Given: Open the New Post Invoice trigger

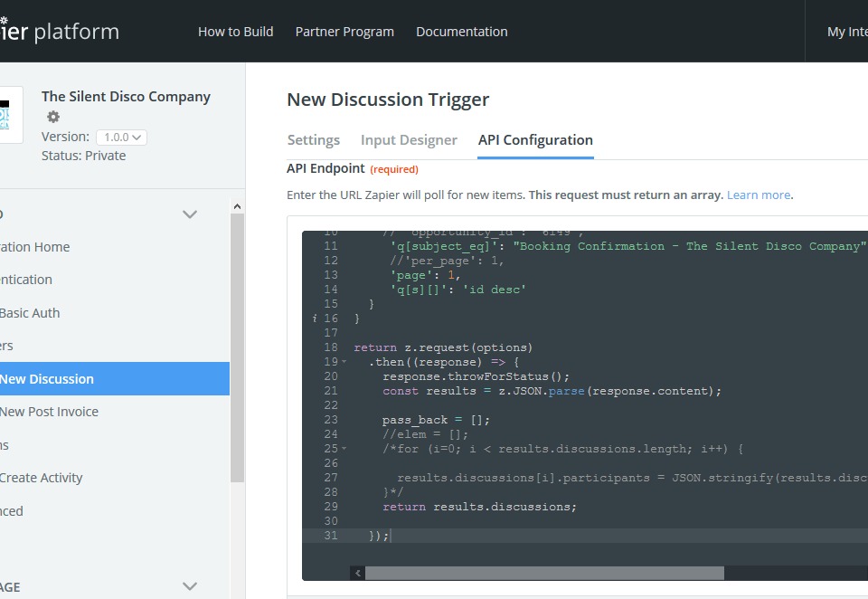Looking at the screenshot, I should coord(49,412).
